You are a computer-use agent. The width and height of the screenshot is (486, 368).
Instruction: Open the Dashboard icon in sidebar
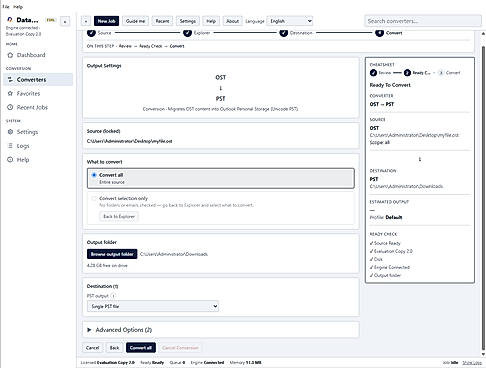10,55
